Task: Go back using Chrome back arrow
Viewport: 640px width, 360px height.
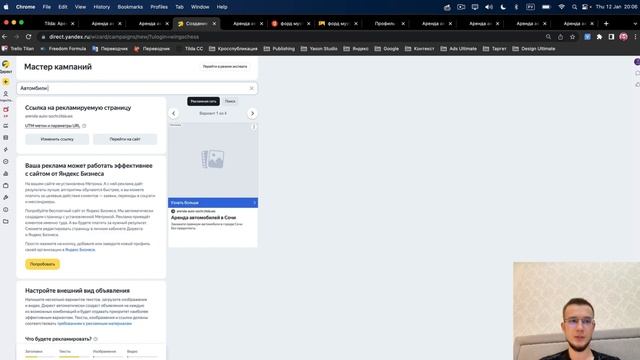Action: (4, 37)
